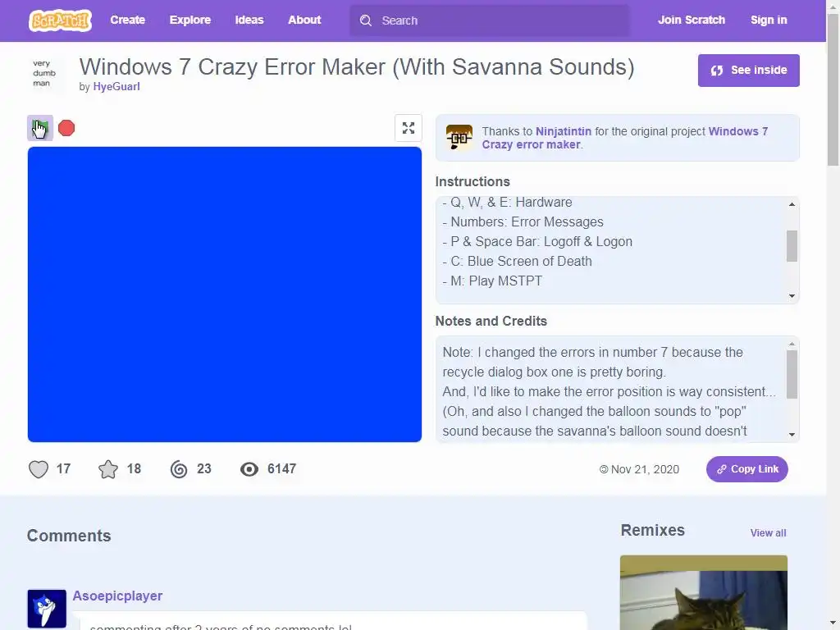Click the line 'Q, W, & E: Hardware'
The width and height of the screenshot is (840, 630).
507,203
